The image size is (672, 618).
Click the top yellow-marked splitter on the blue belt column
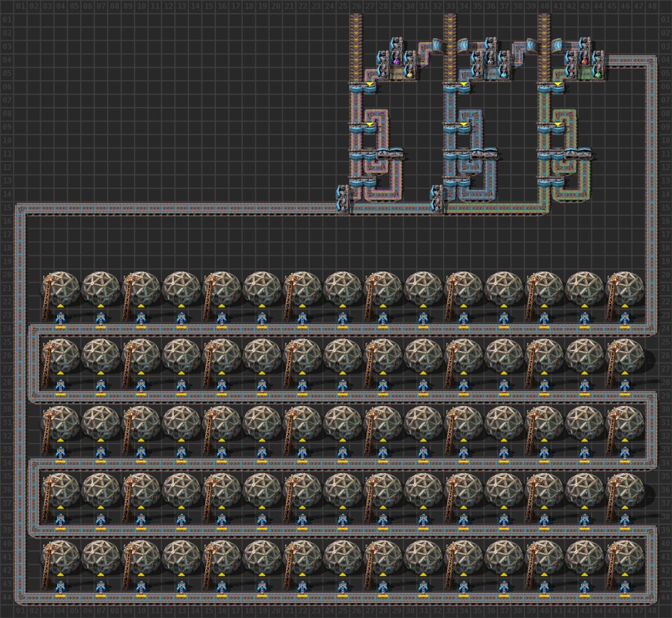[x=457, y=88]
